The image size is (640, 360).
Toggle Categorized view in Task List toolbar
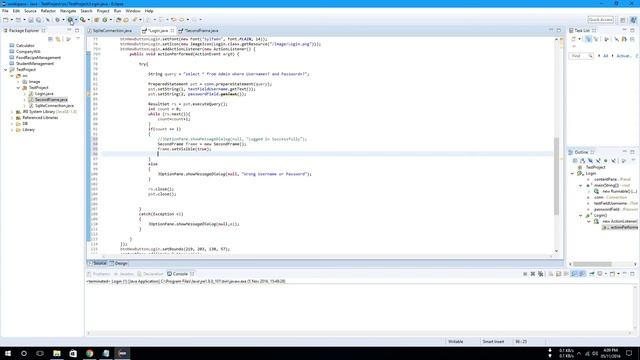point(588,39)
